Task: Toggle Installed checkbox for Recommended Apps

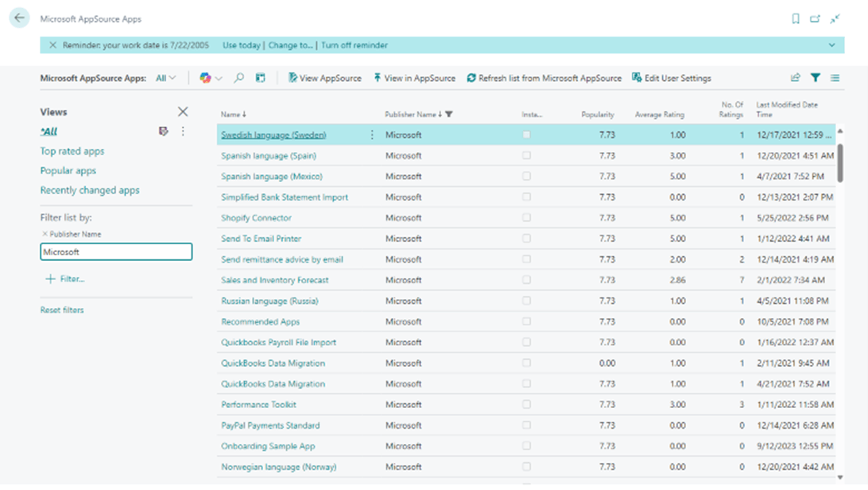Action: click(x=526, y=321)
